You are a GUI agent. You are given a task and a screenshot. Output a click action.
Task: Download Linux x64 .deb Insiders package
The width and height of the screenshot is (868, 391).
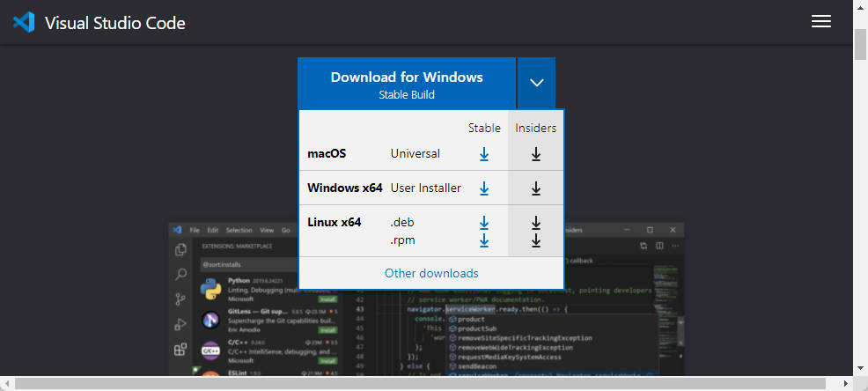click(x=536, y=223)
